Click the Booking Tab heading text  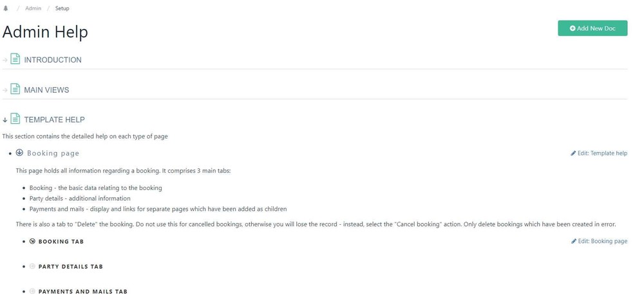(x=61, y=242)
